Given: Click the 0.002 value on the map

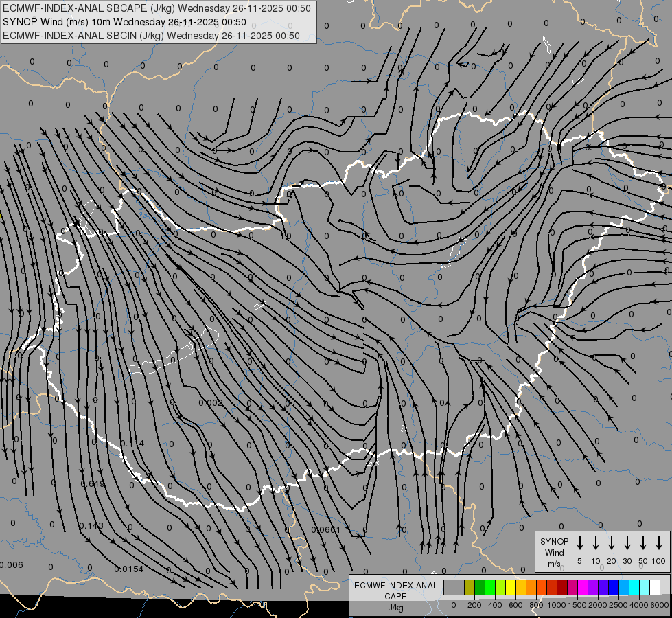Looking at the screenshot, I should pos(211,402).
